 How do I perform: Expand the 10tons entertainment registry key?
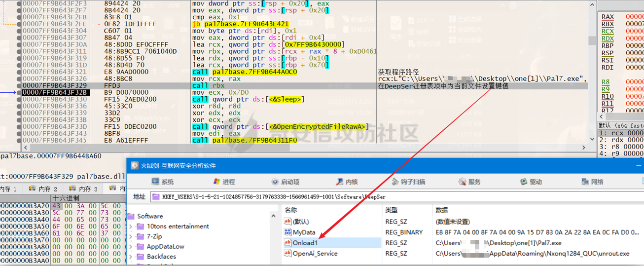tap(132, 226)
